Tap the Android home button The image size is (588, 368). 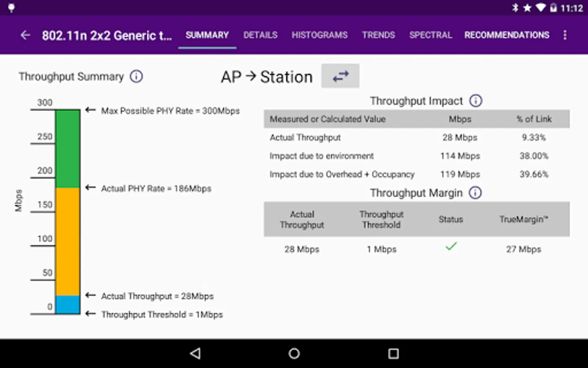[x=294, y=353]
